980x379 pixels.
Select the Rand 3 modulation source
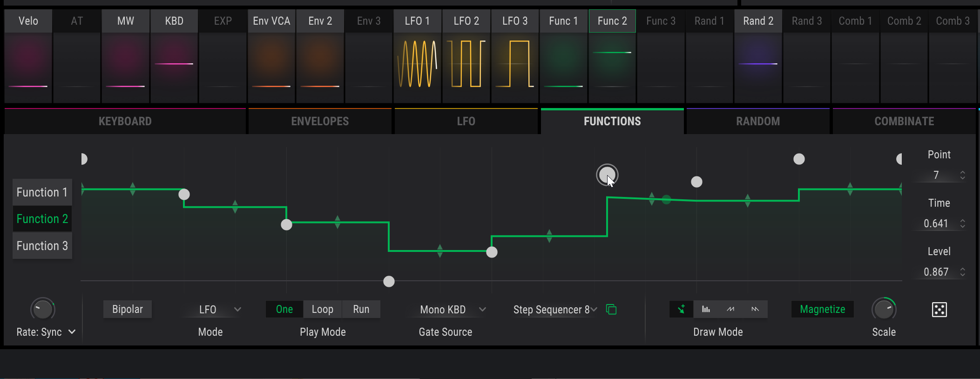click(806, 56)
